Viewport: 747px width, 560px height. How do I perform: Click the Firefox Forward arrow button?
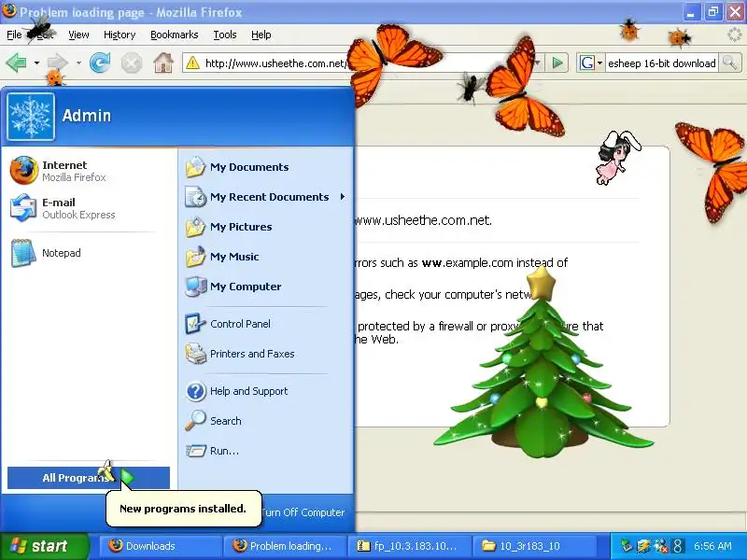(58, 63)
